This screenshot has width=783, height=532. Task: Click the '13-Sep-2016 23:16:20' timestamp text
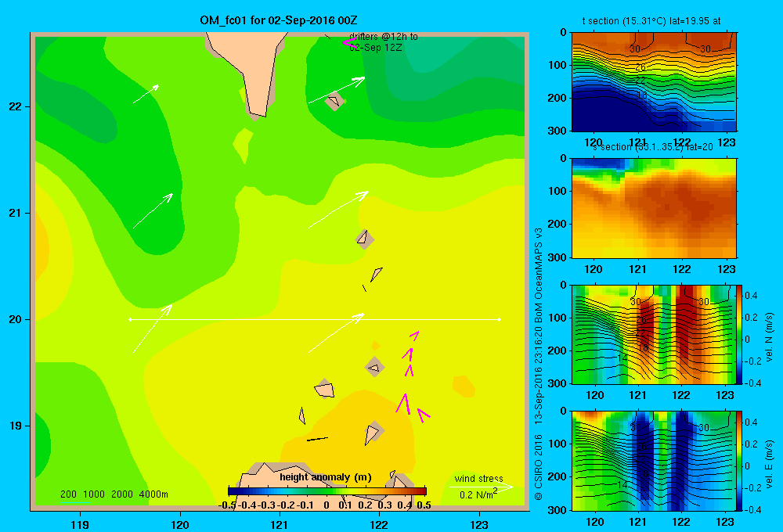pyautogui.click(x=539, y=376)
